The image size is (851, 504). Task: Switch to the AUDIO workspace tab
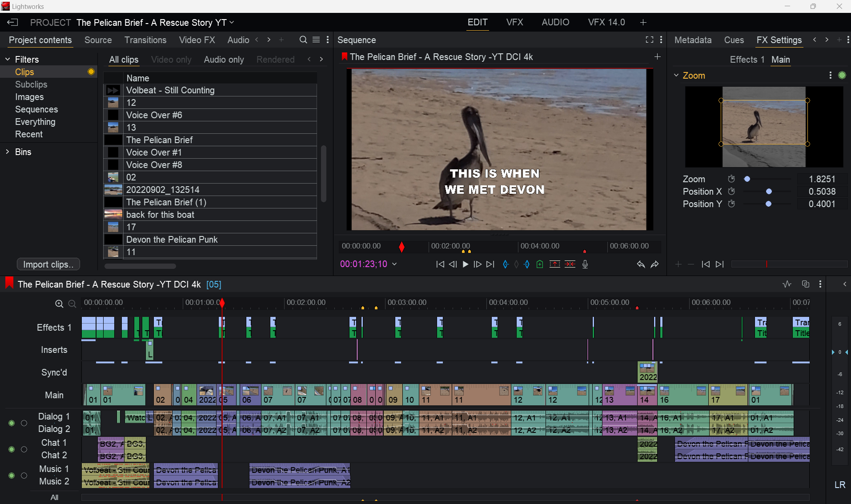coord(555,22)
